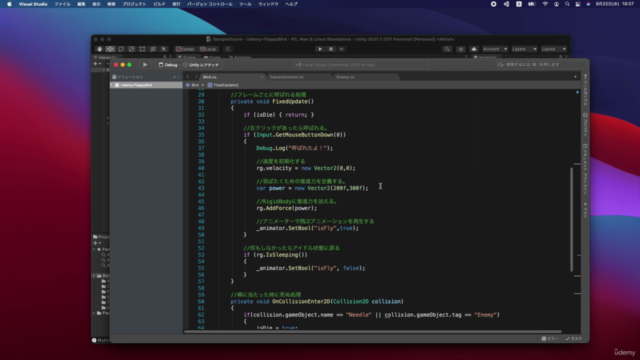Open the Layout dropdown in Unity

pos(553,49)
